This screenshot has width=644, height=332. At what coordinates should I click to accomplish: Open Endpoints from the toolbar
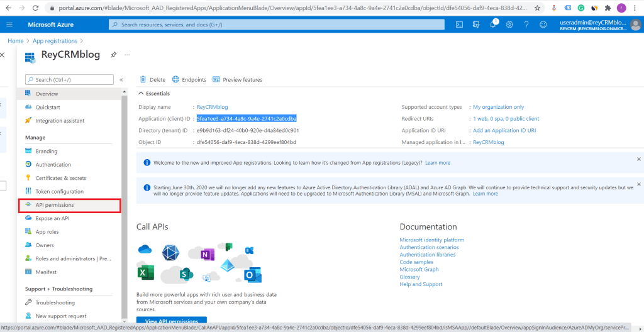[x=189, y=80]
